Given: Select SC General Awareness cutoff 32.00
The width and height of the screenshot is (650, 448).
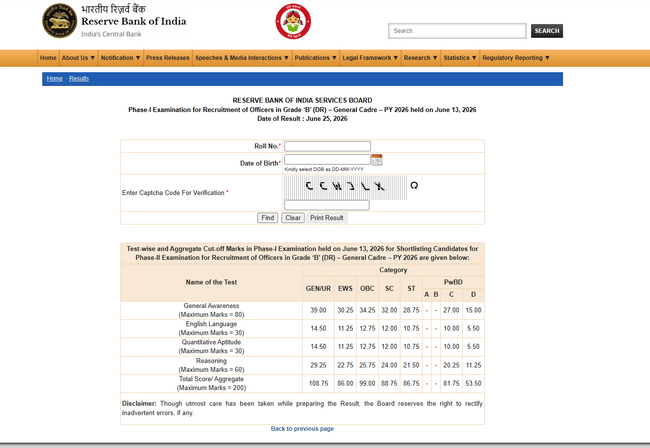Looking at the screenshot, I should 389,310.
